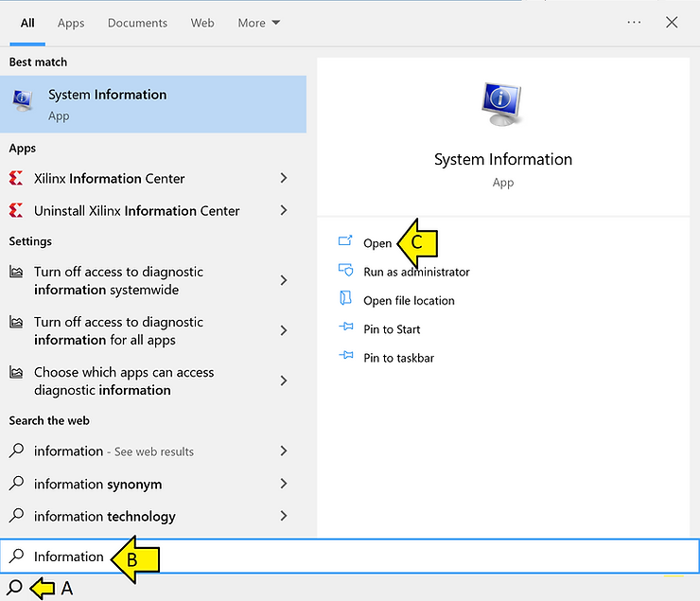Choose Pin to Start
This screenshot has height=601, width=700.
click(x=392, y=329)
